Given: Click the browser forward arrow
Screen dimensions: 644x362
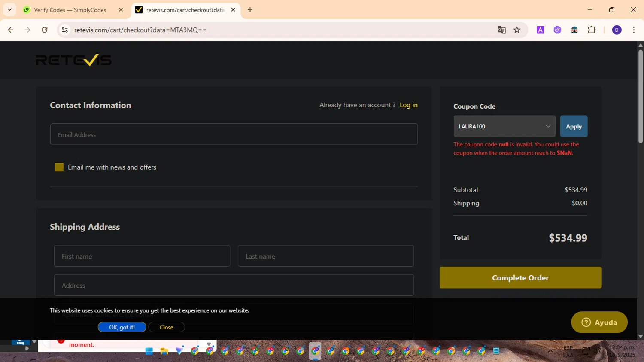Looking at the screenshot, I should (27, 30).
